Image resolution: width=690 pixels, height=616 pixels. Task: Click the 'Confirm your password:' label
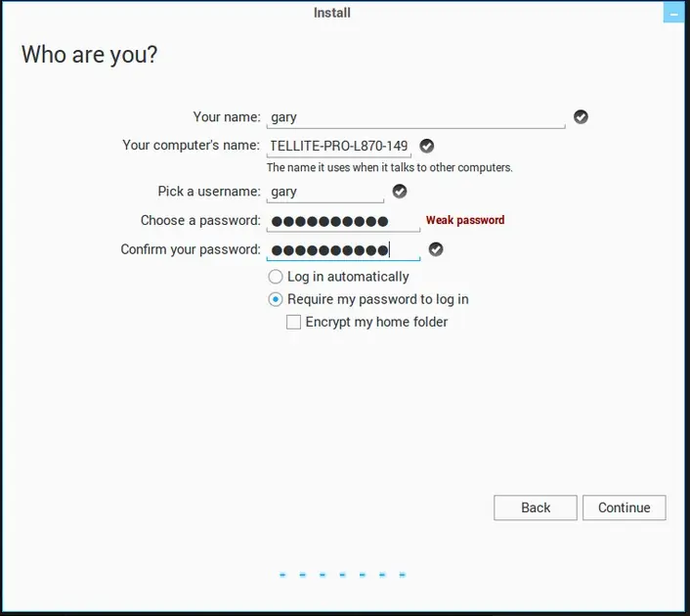[x=191, y=249]
